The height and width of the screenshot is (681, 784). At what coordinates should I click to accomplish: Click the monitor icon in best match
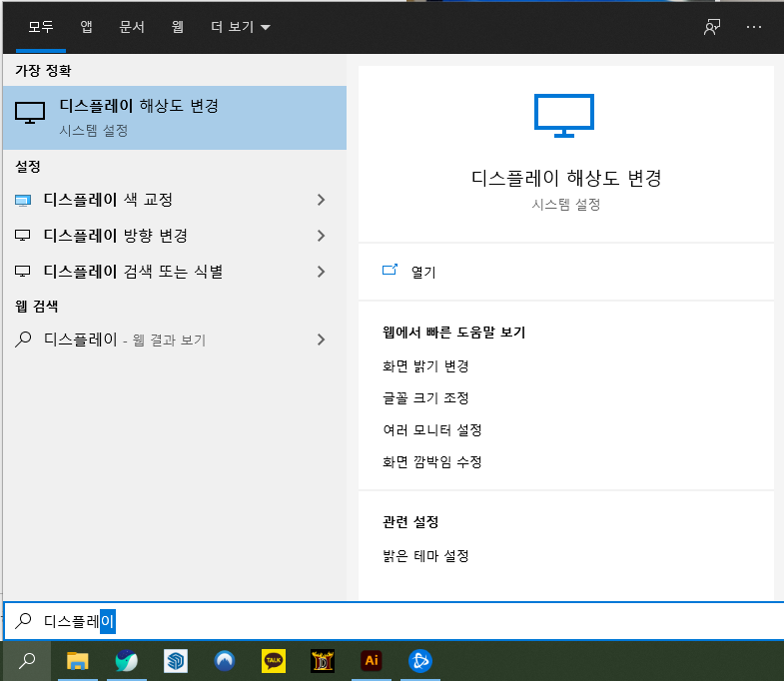pos(30,113)
